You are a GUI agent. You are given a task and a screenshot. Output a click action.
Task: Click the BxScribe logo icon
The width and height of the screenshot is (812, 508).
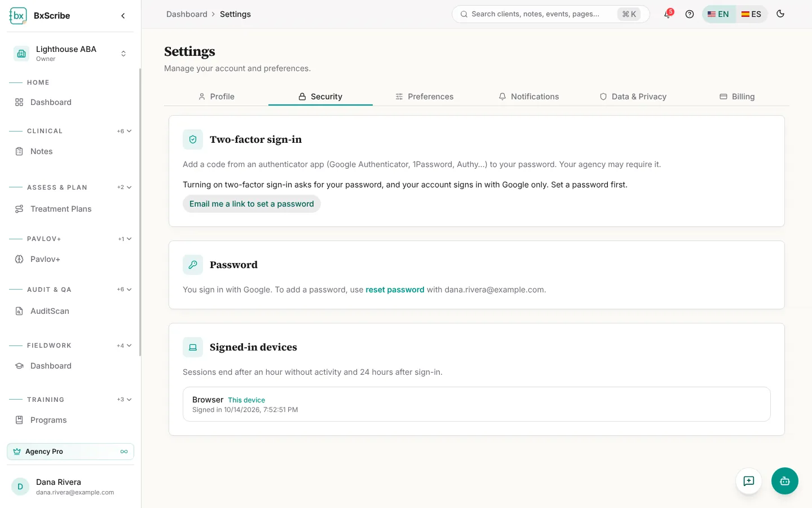(18, 16)
